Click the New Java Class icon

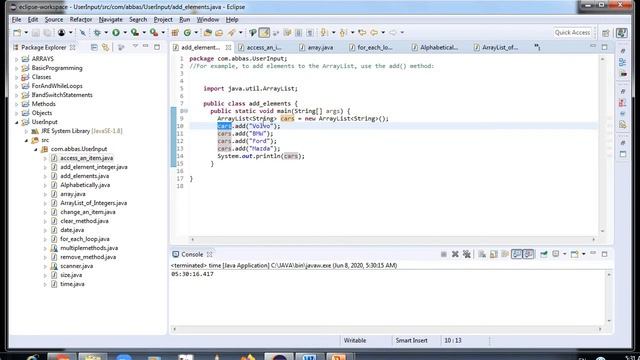click(x=187, y=33)
